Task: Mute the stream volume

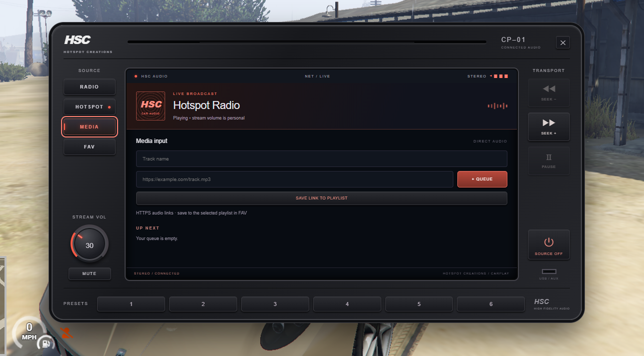Action: (x=90, y=273)
